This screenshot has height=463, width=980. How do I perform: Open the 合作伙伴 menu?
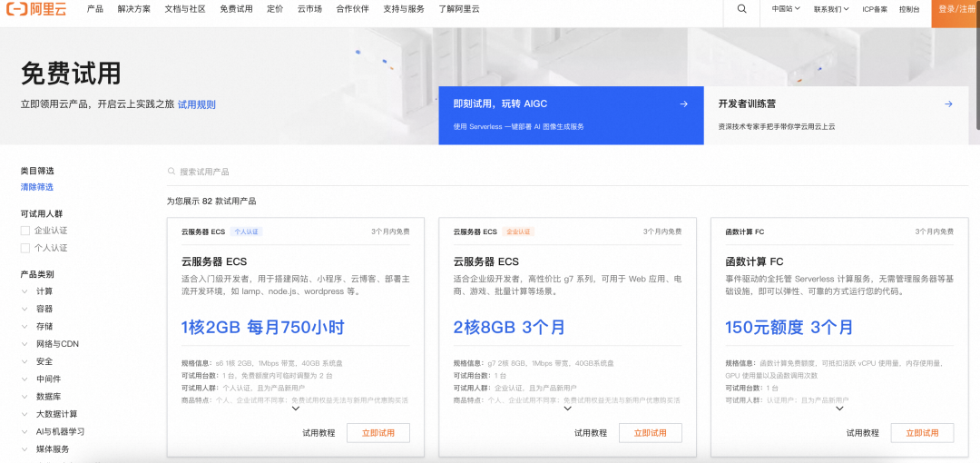coord(352,9)
